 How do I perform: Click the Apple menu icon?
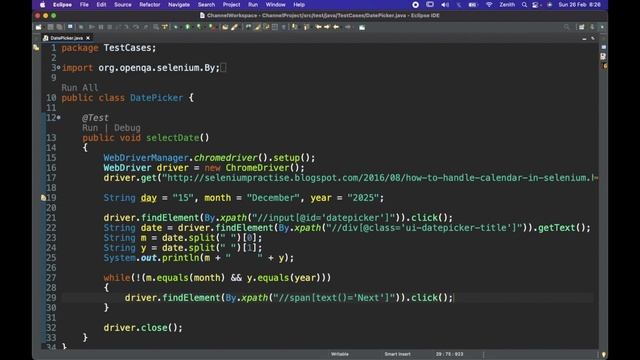point(42,4)
